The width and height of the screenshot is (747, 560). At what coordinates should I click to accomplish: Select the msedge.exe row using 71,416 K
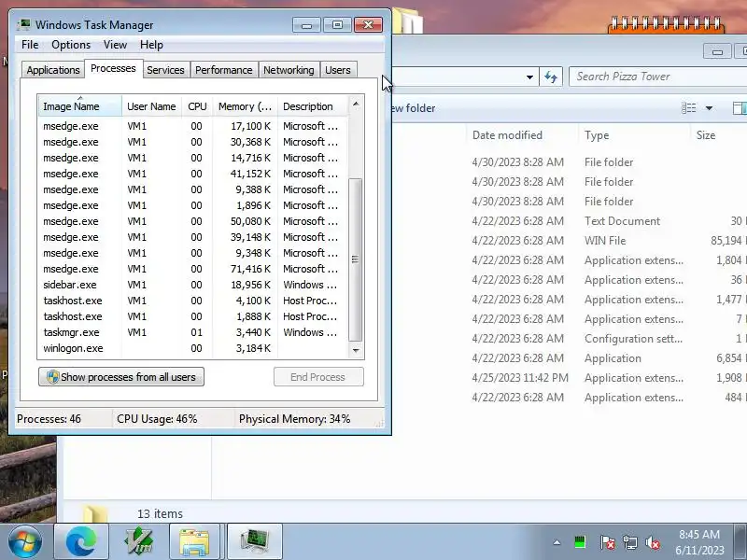click(193, 269)
